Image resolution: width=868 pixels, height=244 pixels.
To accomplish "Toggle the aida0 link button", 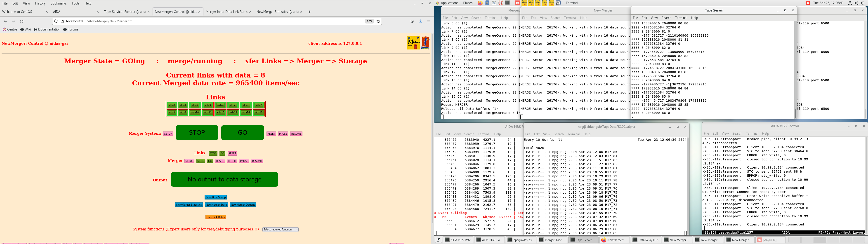I will 172,106.
